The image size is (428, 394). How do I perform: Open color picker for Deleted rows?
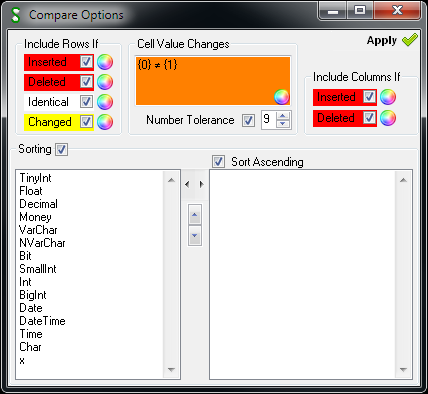105,82
